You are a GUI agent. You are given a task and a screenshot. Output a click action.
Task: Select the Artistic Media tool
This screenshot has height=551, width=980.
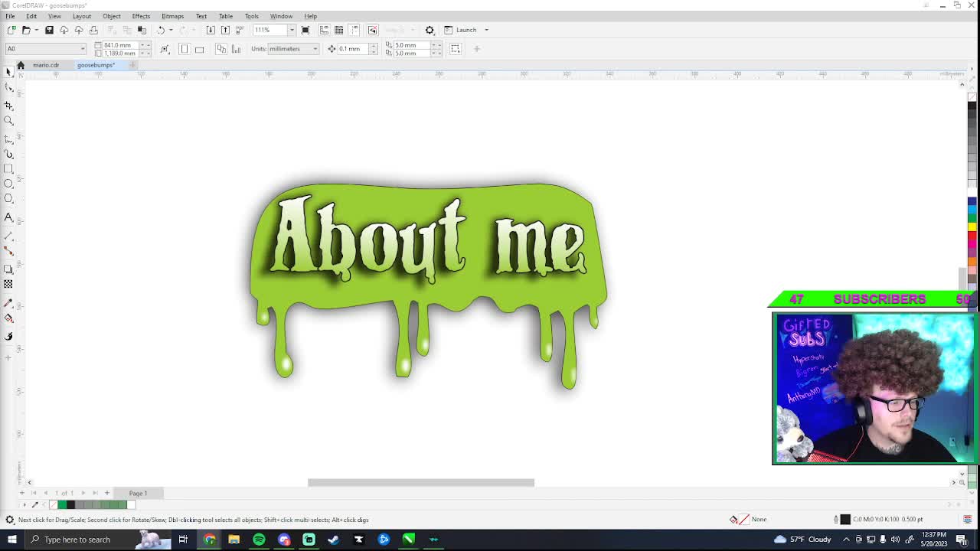(x=8, y=154)
